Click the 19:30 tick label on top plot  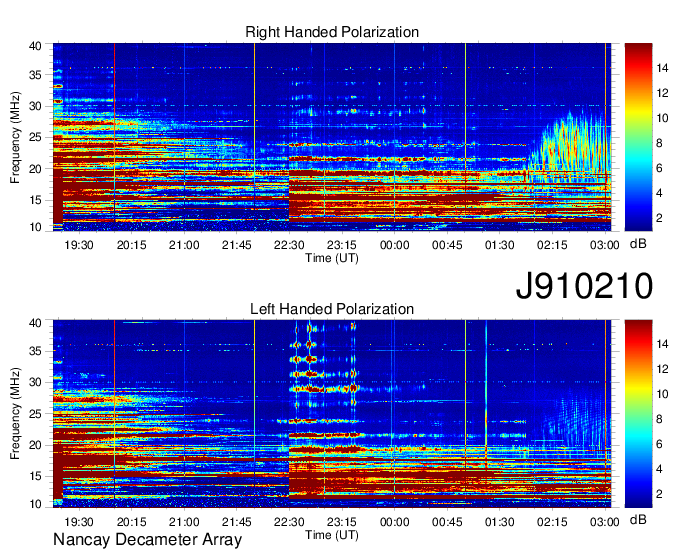[79, 245]
